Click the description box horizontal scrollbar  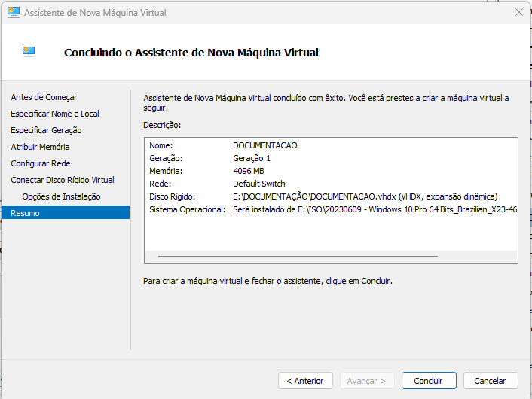[298, 257]
